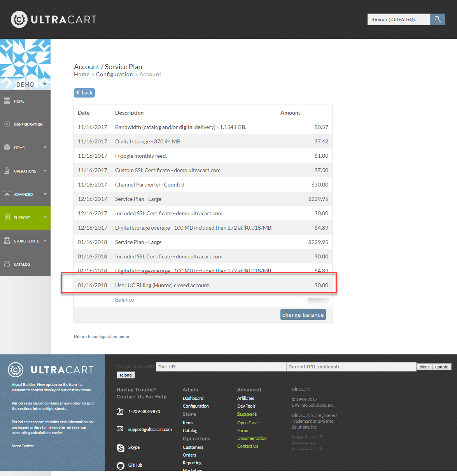Image resolution: width=457 pixels, height=476 pixels.
Task: Click More Twitter link
Action: (x=24, y=446)
